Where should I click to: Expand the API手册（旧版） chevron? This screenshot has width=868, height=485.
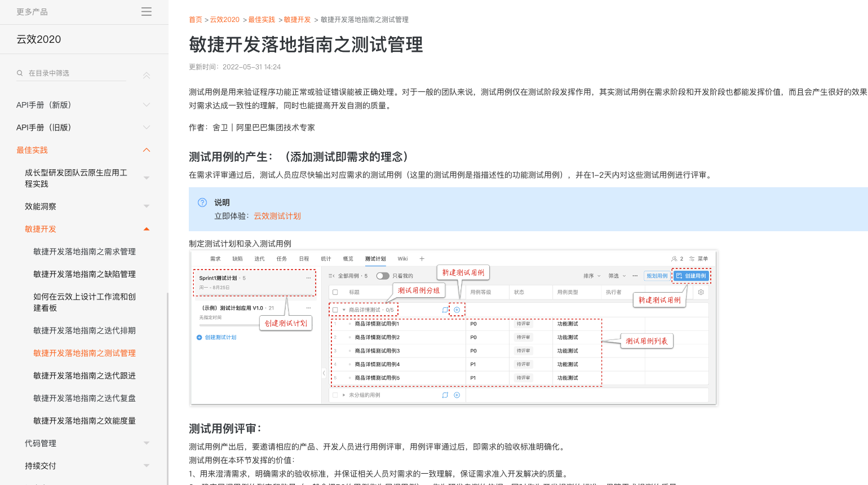point(147,127)
